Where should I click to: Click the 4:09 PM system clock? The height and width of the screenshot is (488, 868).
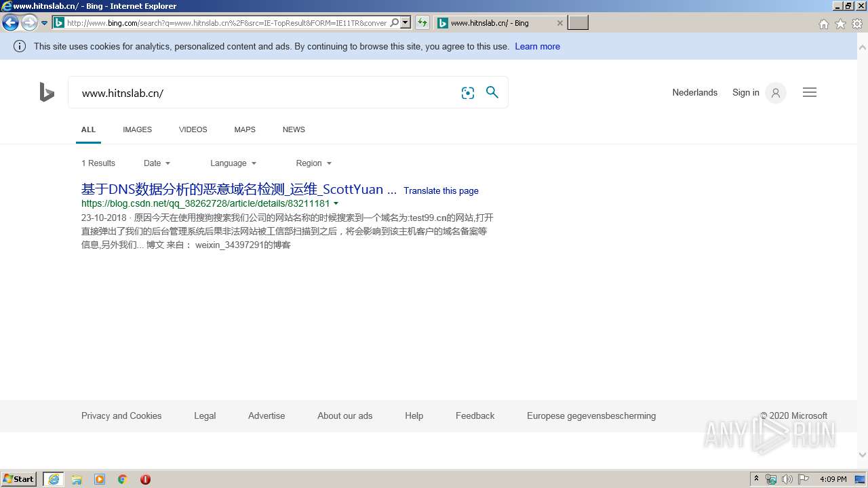(x=833, y=479)
